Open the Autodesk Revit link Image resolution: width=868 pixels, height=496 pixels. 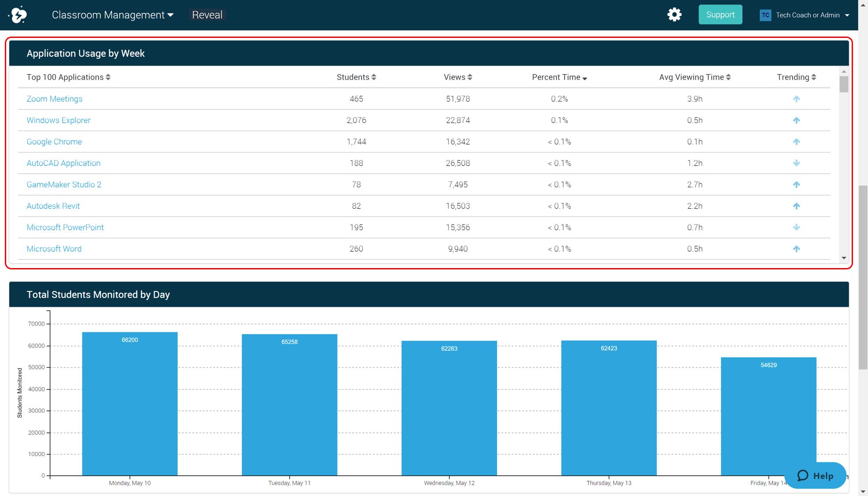(53, 206)
